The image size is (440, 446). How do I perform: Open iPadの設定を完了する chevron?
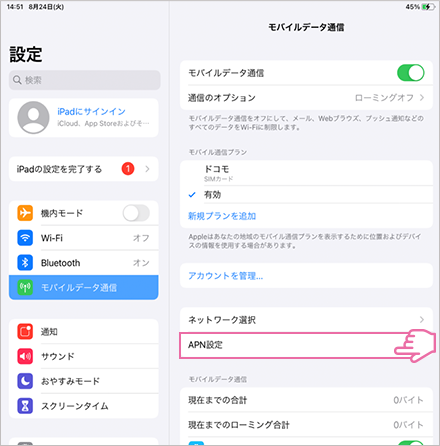point(147,169)
